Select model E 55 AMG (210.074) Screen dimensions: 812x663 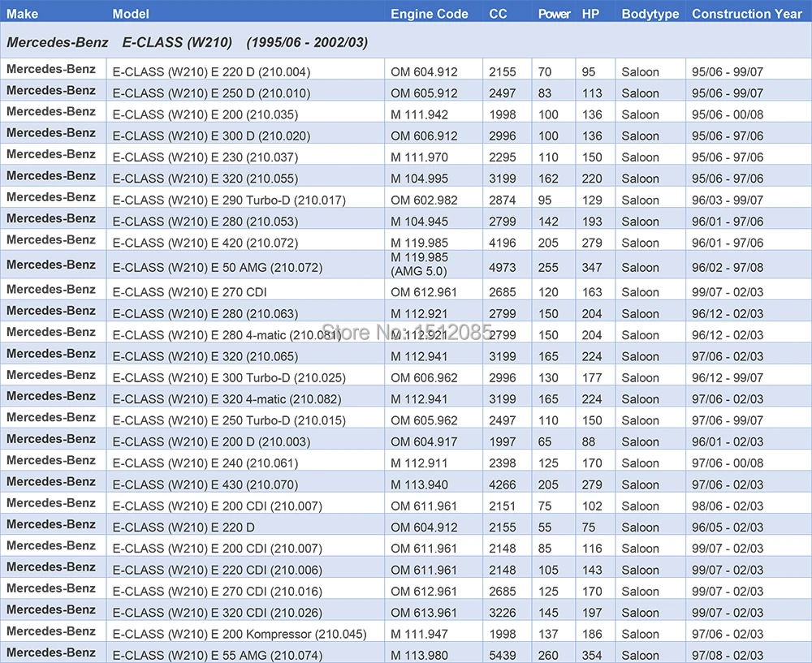tap(217, 655)
